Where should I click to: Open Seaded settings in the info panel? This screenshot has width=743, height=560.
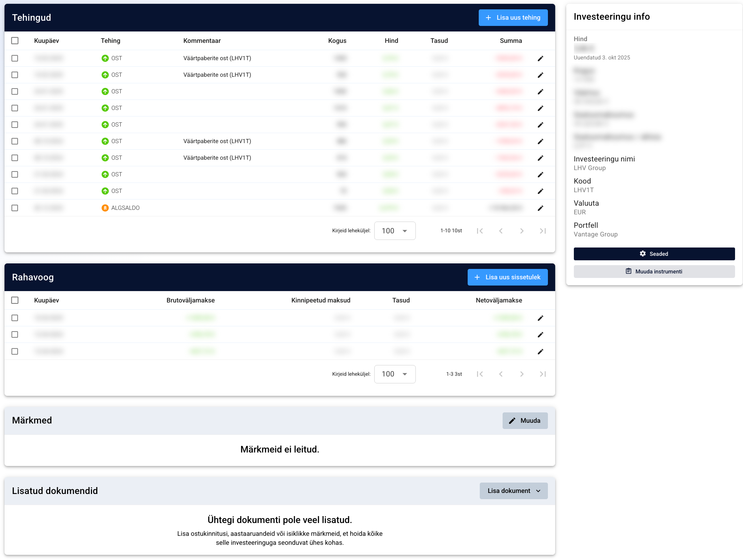click(654, 254)
